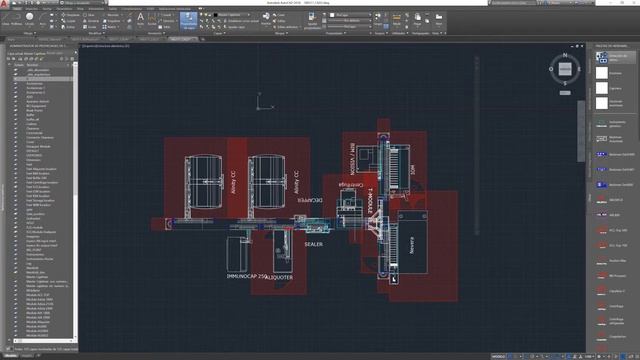Activate the Matriz array tool

pos(110,27)
